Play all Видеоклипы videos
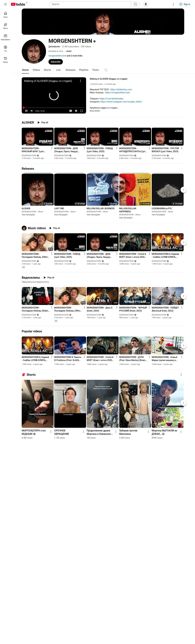Screen dimensions: 195x644 tap(49, 278)
